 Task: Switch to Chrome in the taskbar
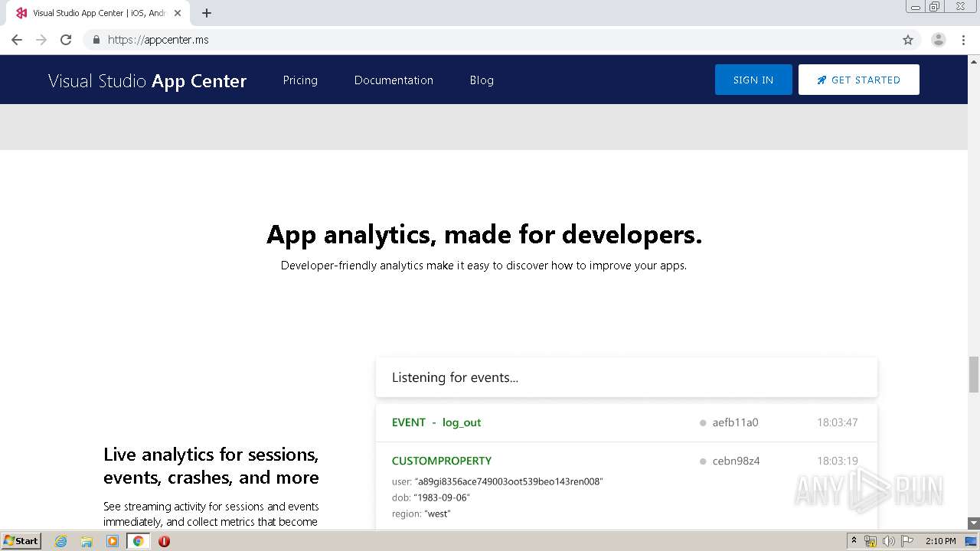[x=138, y=541]
